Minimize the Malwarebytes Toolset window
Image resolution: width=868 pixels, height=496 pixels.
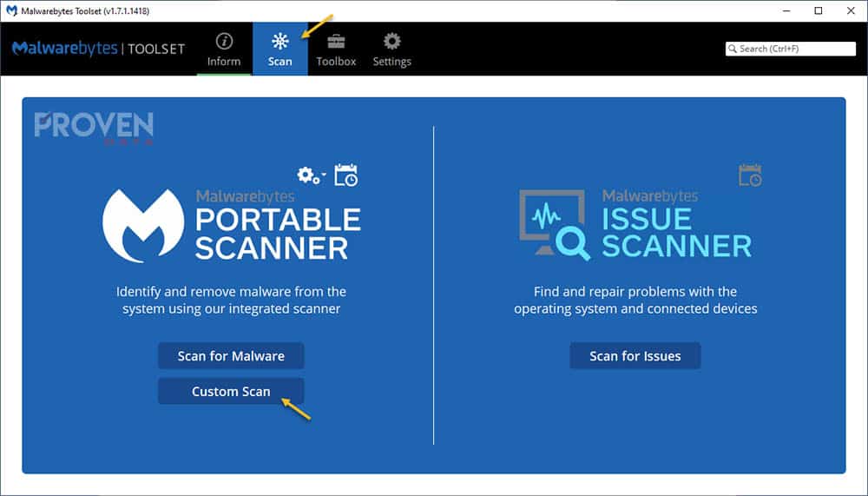(x=786, y=11)
